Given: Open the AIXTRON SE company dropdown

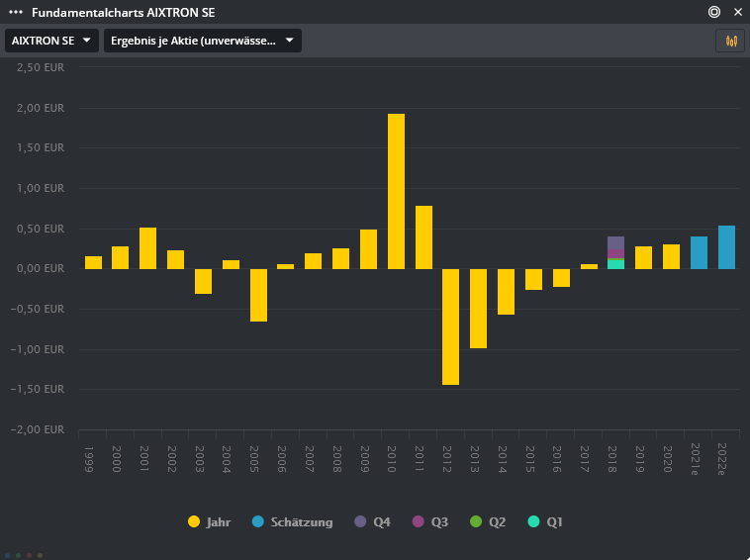Looking at the screenshot, I should click(x=51, y=41).
